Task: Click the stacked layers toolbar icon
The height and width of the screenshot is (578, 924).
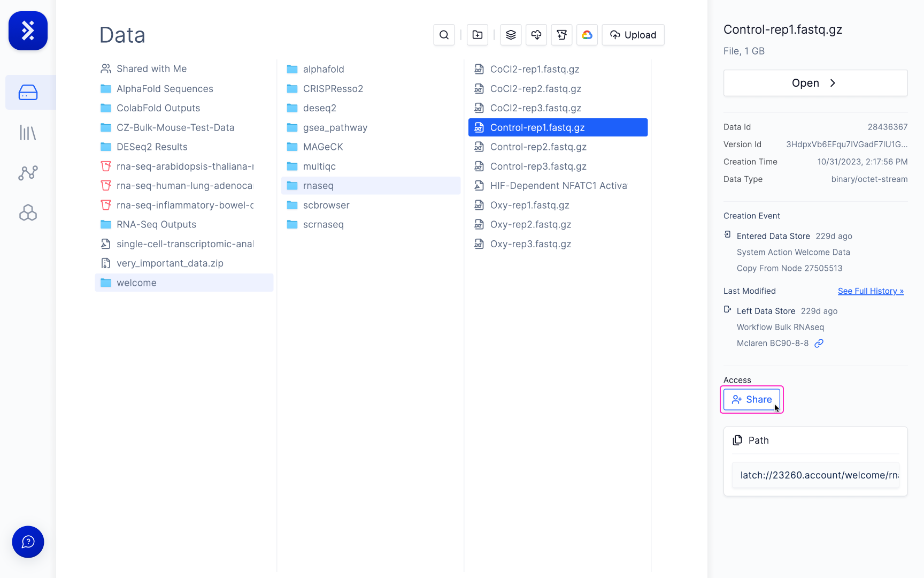Action: click(x=511, y=35)
